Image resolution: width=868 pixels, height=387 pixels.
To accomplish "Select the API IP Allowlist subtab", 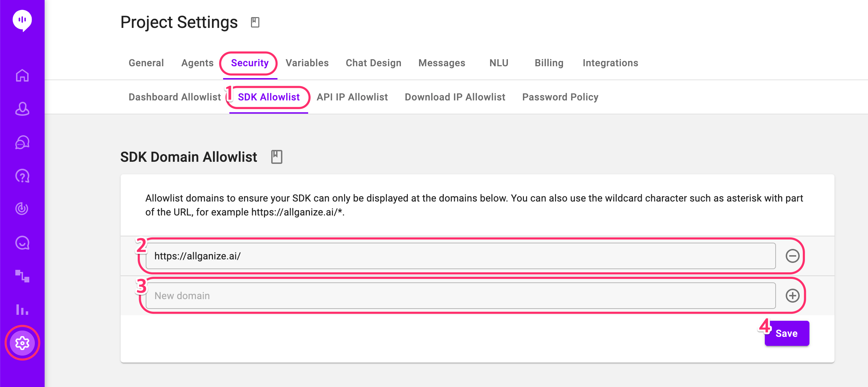I will (x=352, y=97).
